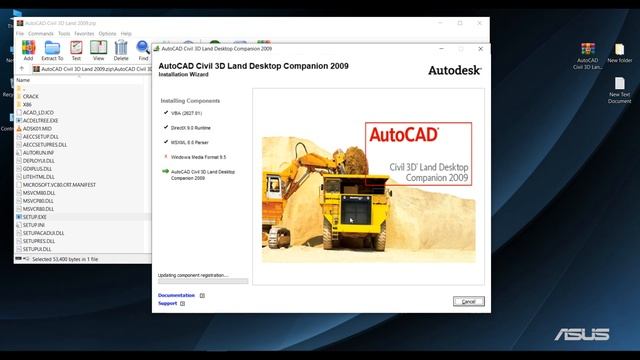
Task: Click the Support help icon in installer
Action: 182,304
